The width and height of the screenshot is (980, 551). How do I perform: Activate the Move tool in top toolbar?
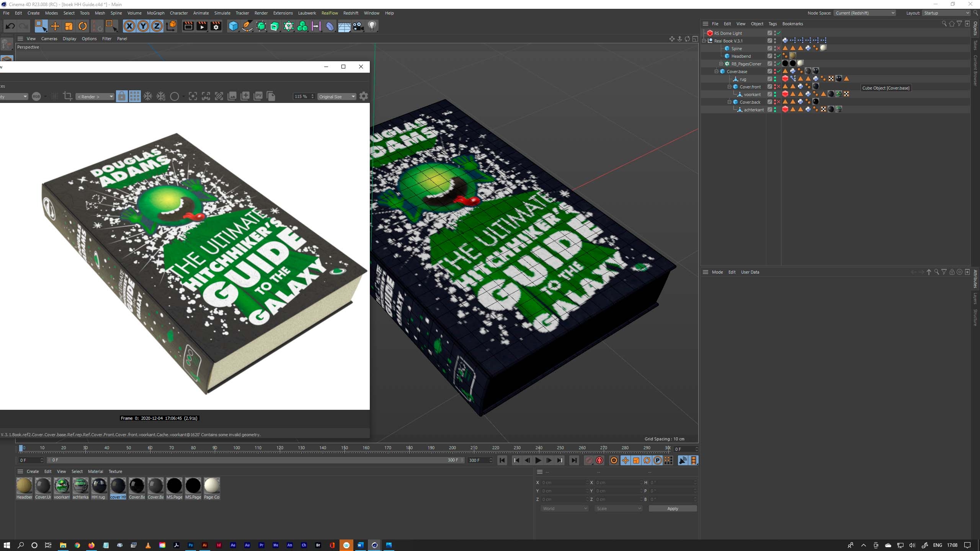click(55, 26)
